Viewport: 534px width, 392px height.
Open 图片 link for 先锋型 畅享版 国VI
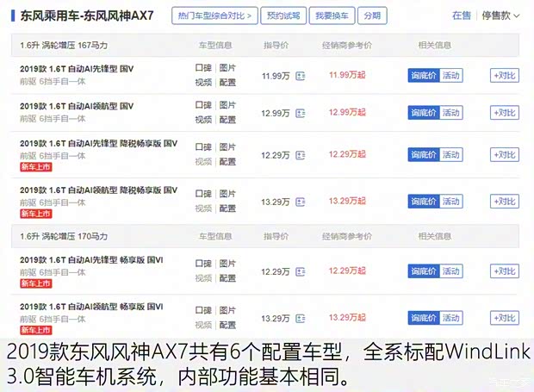coord(227,264)
